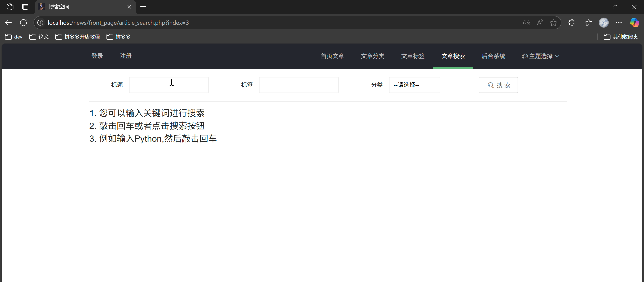Click the address bar URL
Screen dimensions: 644x282
pyautogui.click(x=118, y=23)
